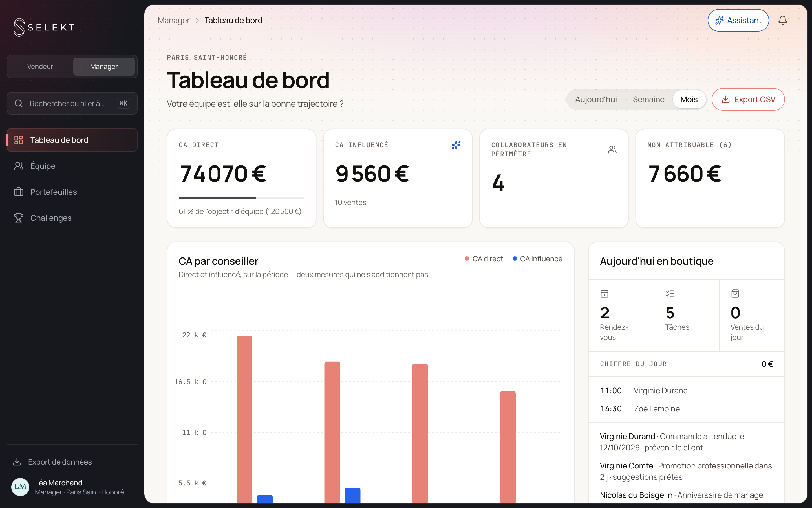Click the breadcrumb chevron separator
This screenshot has width=812, height=508.
tap(197, 21)
